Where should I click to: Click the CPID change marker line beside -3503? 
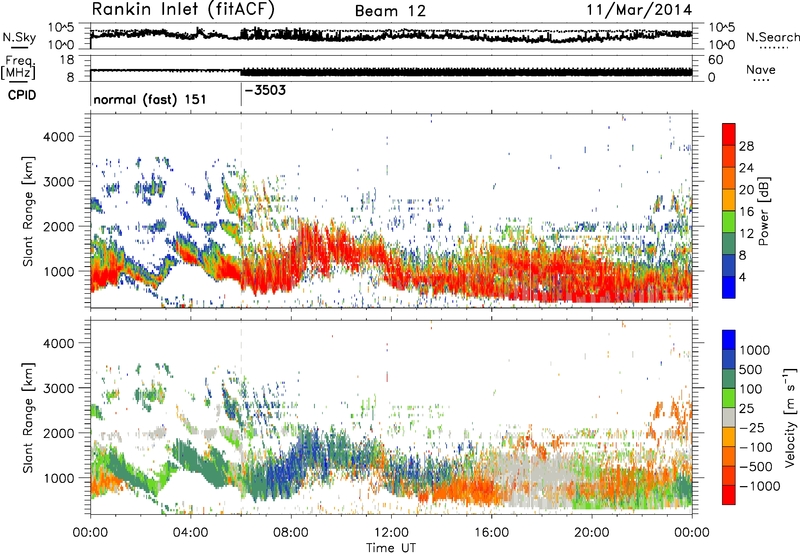click(x=241, y=95)
